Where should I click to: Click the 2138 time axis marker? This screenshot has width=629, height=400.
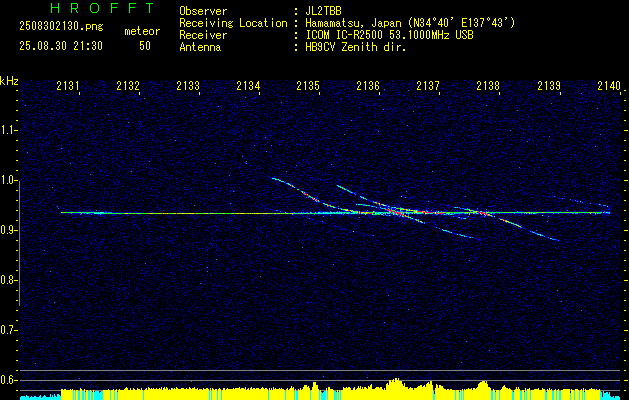point(488,85)
